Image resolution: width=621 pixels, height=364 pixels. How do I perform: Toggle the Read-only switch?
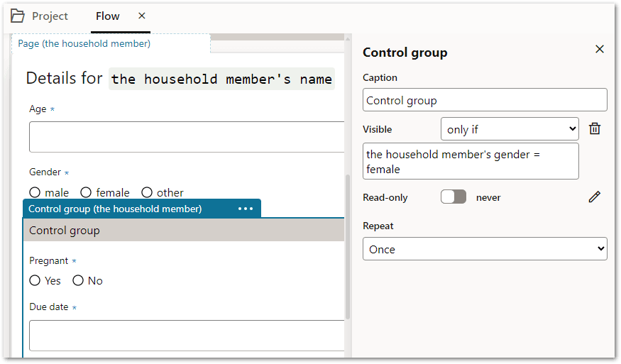tap(454, 197)
